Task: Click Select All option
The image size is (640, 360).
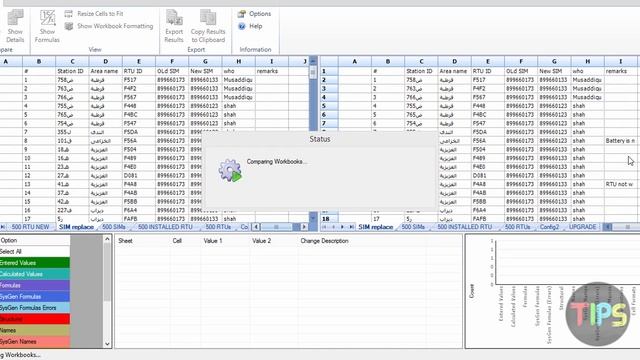Action: (35, 251)
